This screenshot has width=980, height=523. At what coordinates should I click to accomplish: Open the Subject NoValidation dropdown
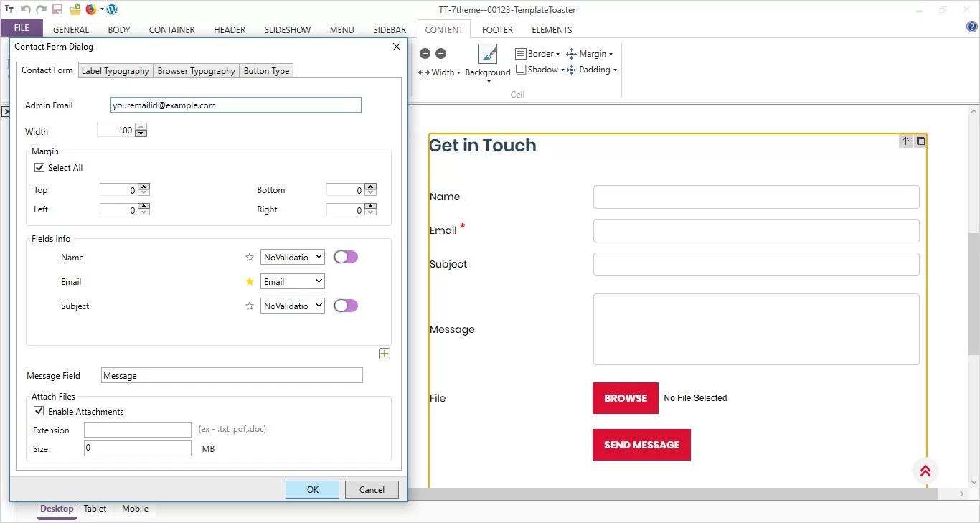[x=292, y=306]
